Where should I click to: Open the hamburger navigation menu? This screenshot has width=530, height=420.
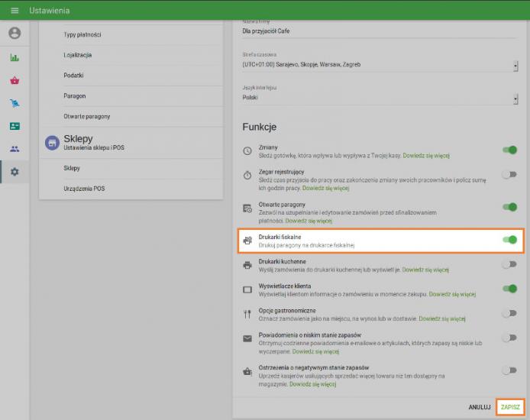14,10
